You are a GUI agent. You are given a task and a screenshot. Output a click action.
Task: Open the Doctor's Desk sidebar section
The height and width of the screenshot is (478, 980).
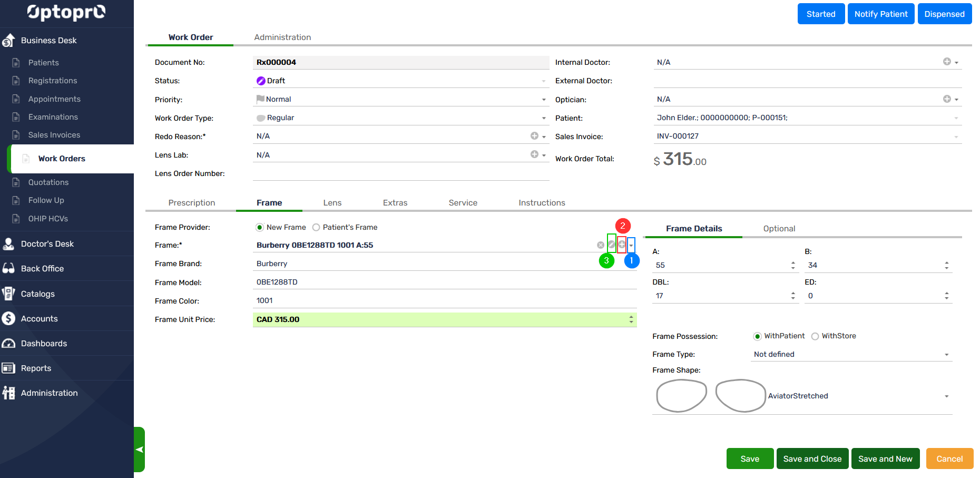(x=47, y=244)
